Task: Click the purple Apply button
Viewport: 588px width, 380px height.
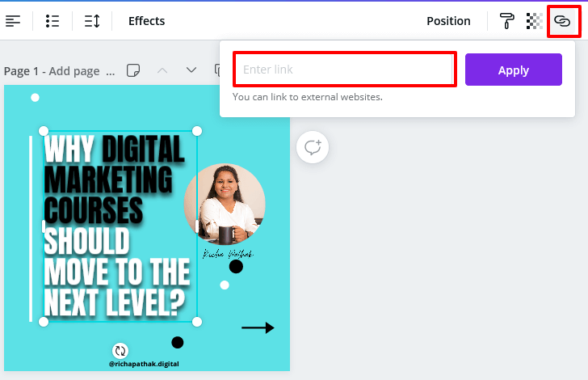Action: 514,70
